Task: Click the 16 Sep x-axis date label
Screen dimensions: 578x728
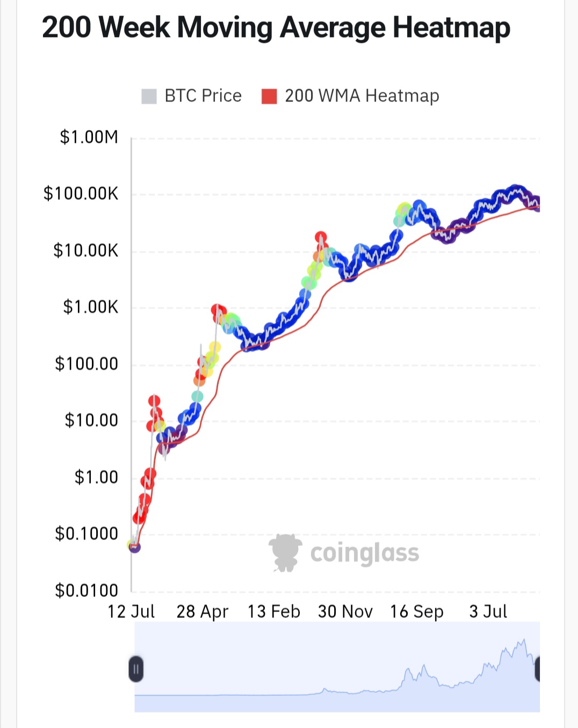Action: click(x=417, y=611)
